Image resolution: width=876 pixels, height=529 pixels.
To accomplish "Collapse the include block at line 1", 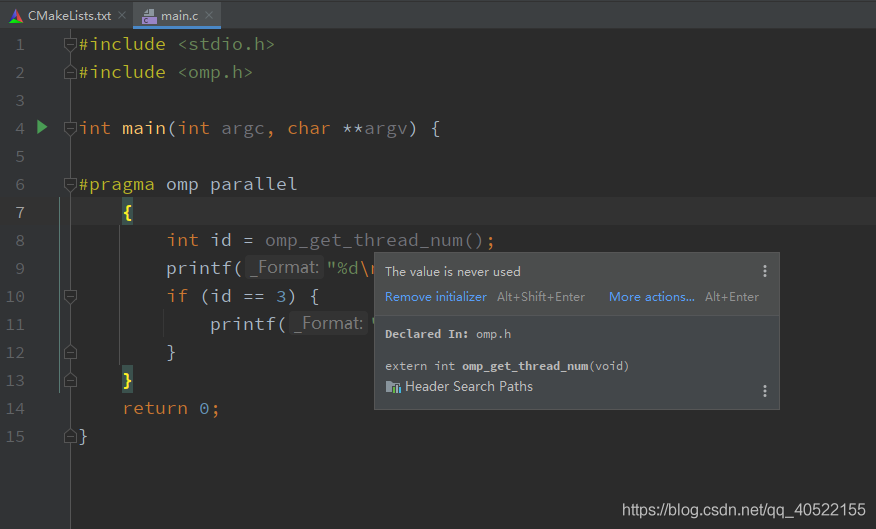I will tap(70, 44).
